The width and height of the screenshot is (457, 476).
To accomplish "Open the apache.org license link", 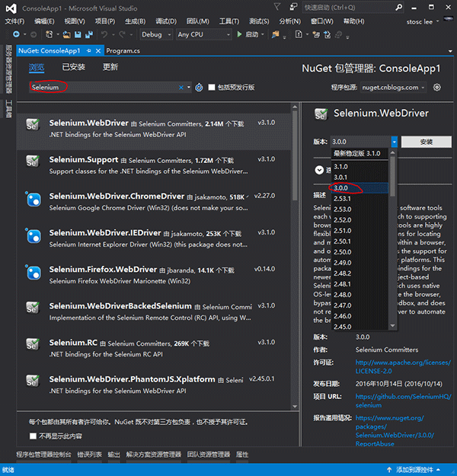I will pos(403,367).
